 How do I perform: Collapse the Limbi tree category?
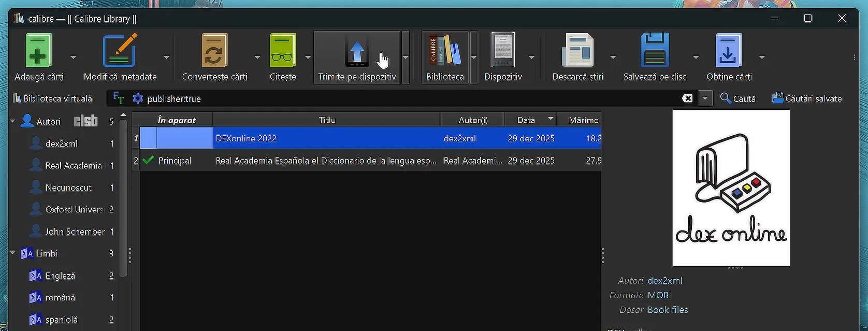12,253
